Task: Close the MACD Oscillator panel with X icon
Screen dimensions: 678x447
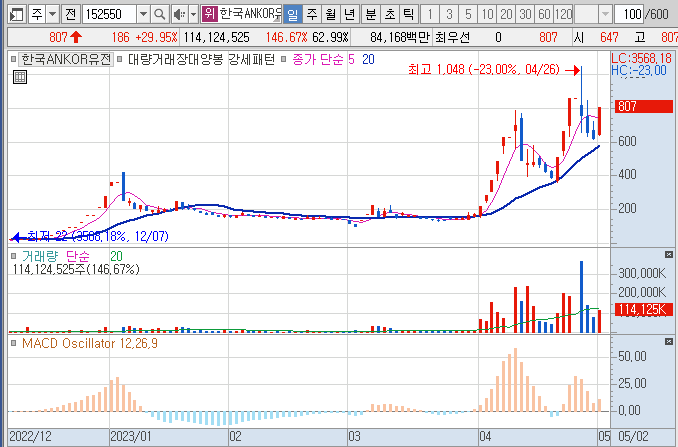Action: click(x=669, y=342)
